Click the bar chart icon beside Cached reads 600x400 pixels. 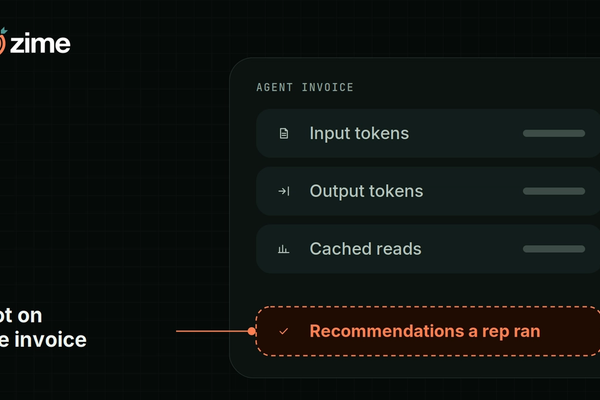pos(284,250)
